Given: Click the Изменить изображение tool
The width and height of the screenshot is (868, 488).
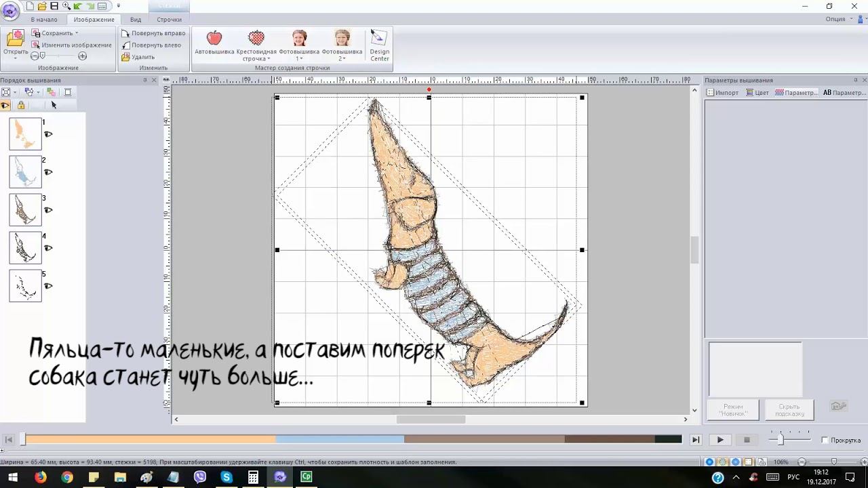Looking at the screenshot, I should [71, 45].
